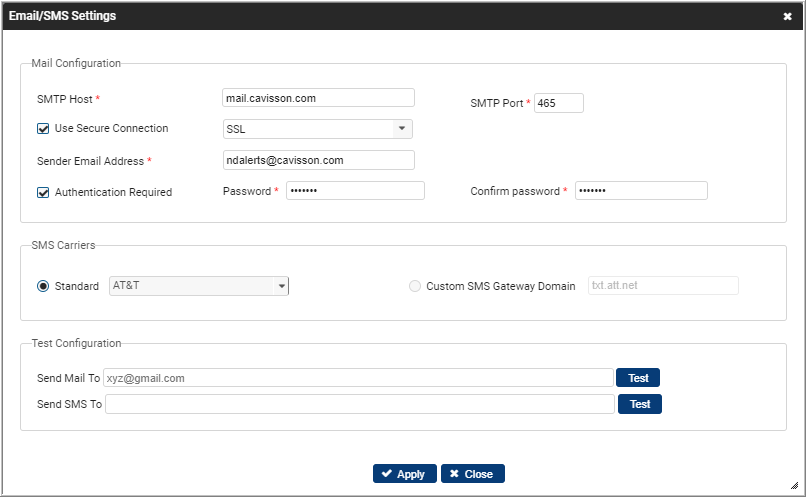Apply the email settings
This screenshot has height=497, width=806.
(405, 474)
